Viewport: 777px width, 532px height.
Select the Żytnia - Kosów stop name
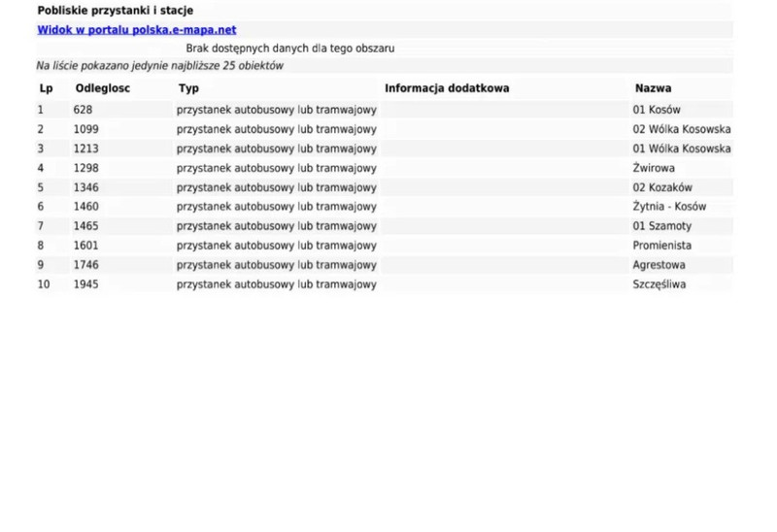click(669, 207)
